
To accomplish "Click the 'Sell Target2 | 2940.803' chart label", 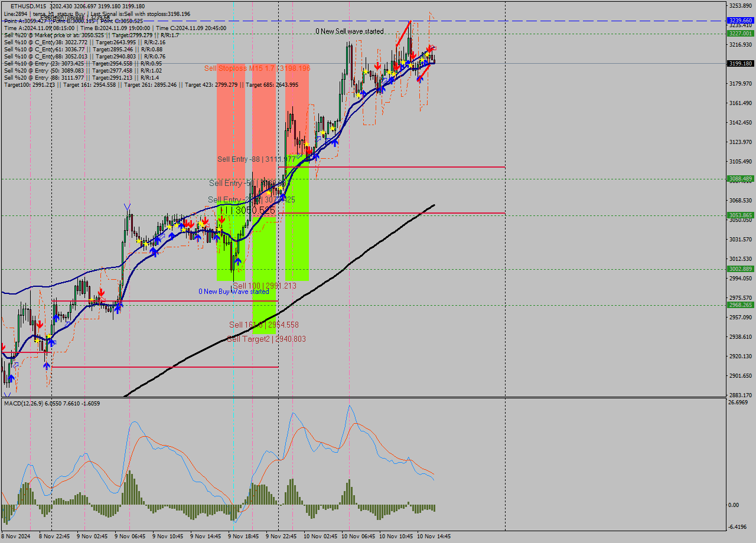I will pos(266,339).
